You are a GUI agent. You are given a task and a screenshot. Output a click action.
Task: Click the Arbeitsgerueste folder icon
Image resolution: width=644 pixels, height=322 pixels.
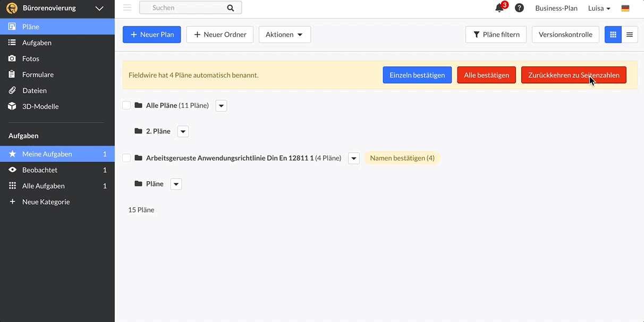[139, 158]
